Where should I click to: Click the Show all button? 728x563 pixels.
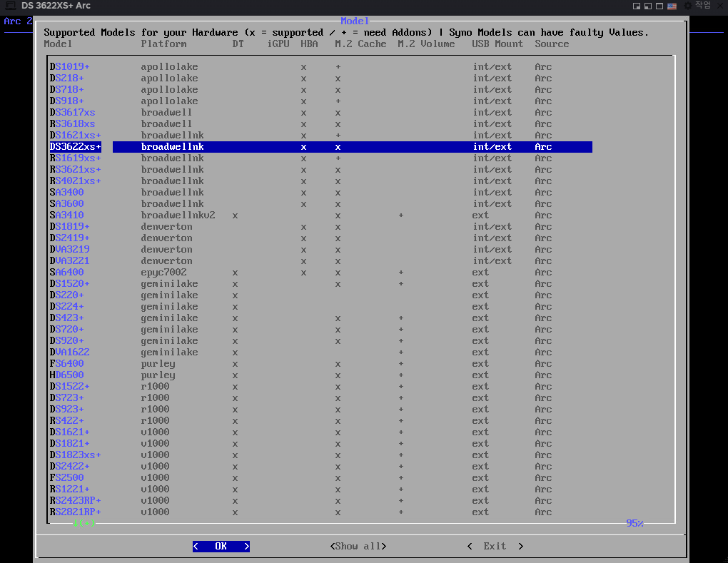(358, 546)
